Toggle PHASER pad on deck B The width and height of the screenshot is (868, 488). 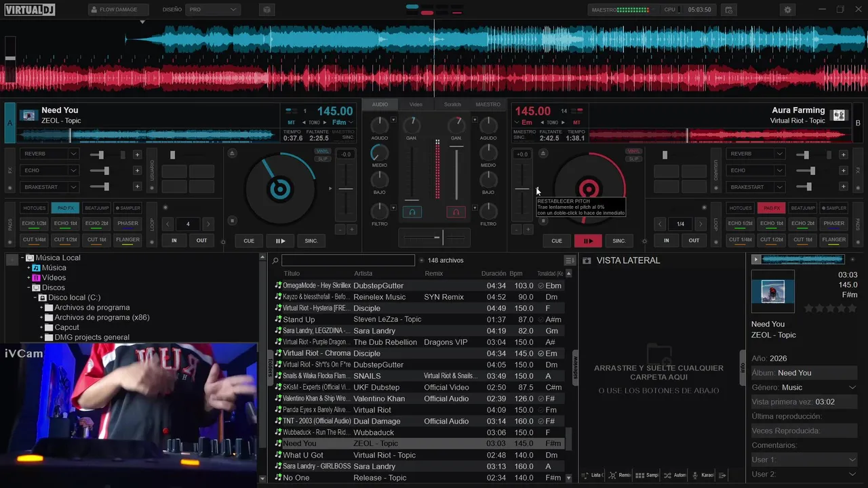(834, 224)
